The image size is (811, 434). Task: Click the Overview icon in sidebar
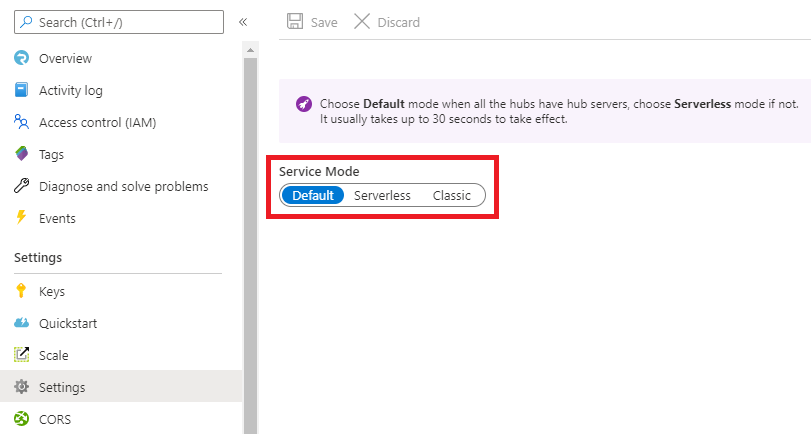(22, 58)
